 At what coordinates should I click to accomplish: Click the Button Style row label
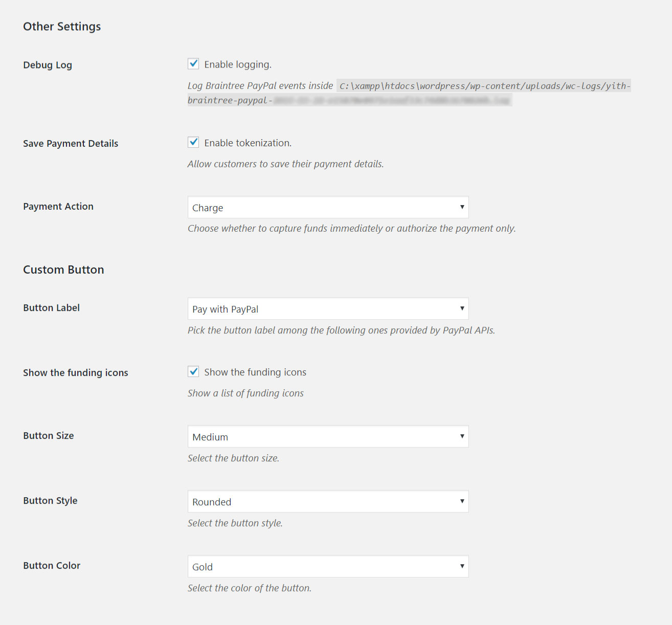(x=50, y=501)
